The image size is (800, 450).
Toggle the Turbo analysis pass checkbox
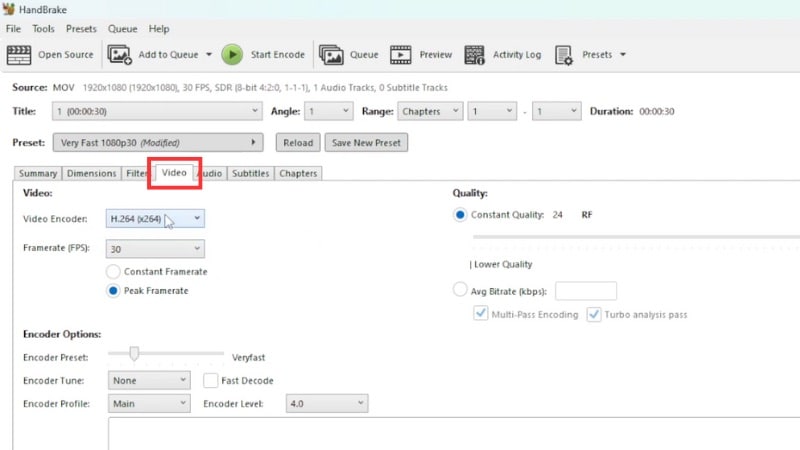coord(594,314)
